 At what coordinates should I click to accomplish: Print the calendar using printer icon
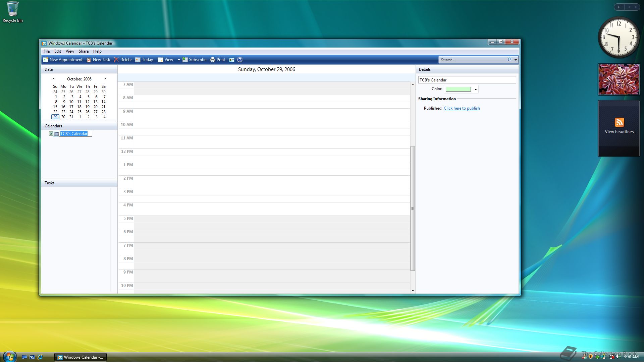pos(212,60)
